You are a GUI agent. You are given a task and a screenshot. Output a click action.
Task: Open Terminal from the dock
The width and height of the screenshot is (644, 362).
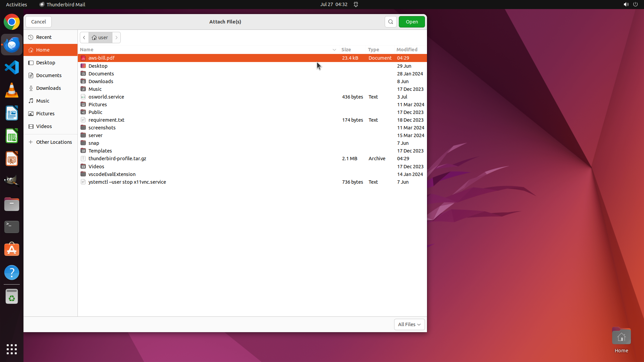coord(12,227)
